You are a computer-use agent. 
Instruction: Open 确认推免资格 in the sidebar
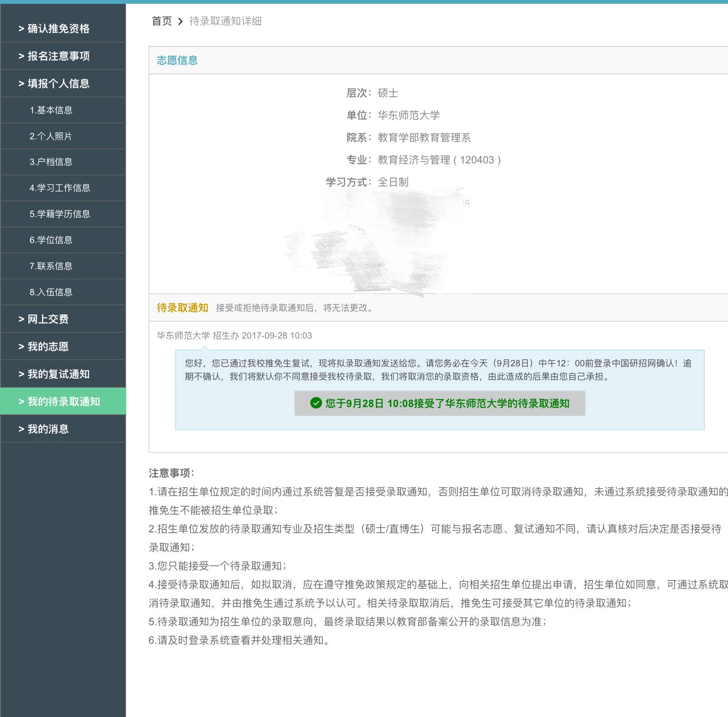[x=63, y=28]
